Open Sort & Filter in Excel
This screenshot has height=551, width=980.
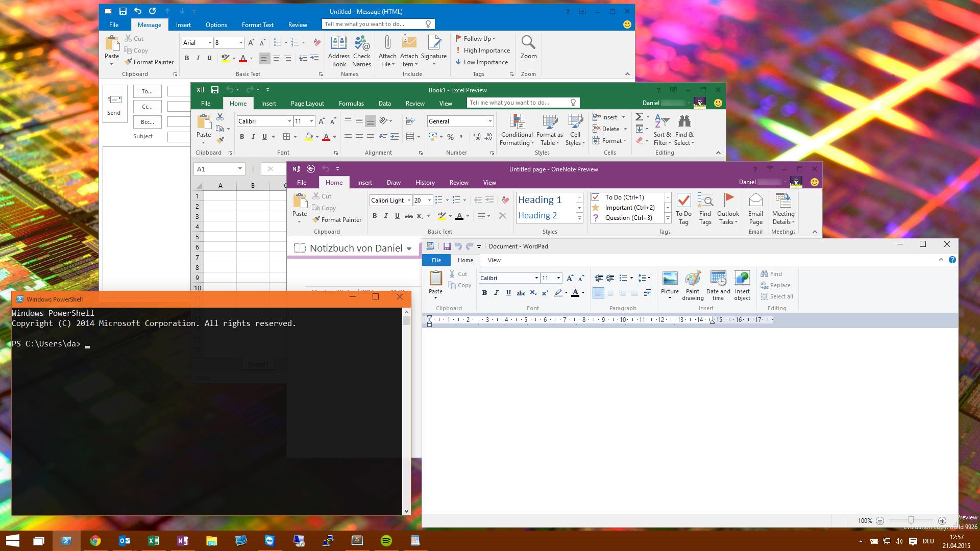pyautogui.click(x=662, y=130)
